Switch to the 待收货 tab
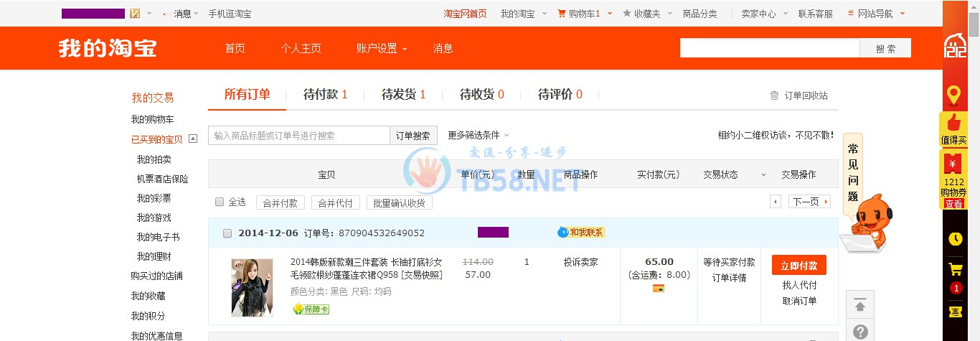Screen dimensions: 980x341 [482, 94]
